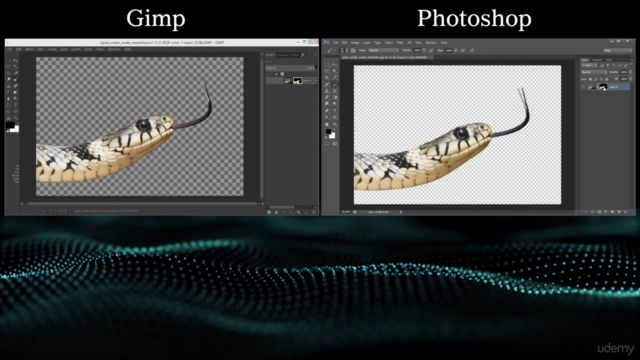
Task: Open brush Mode dropdown in Photoshop options bar
Action: click(384, 50)
